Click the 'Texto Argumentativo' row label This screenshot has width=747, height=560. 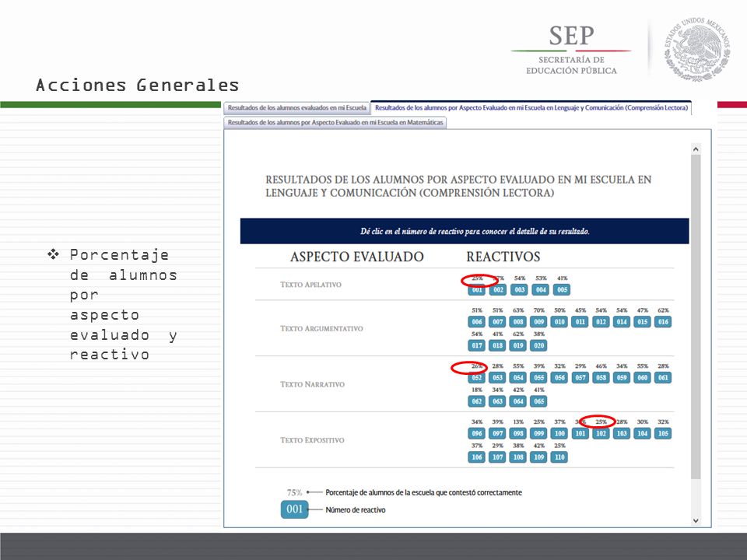(x=321, y=328)
